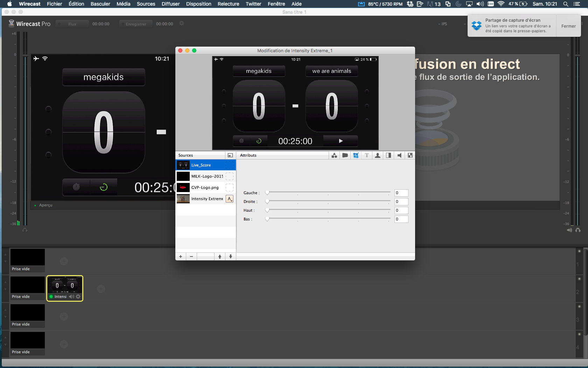The height and width of the screenshot is (368, 588).
Task: Toggle the box beside MILK-Logo source
Action: point(230,176)
